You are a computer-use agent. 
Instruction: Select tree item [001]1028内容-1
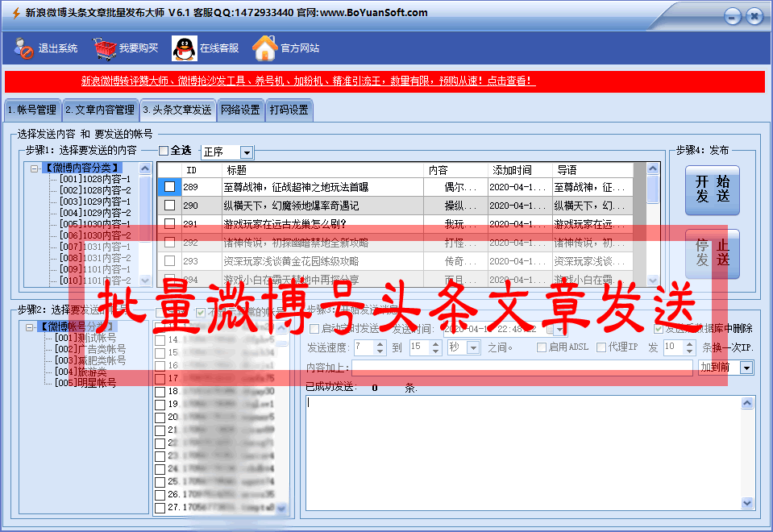[95, 179]
